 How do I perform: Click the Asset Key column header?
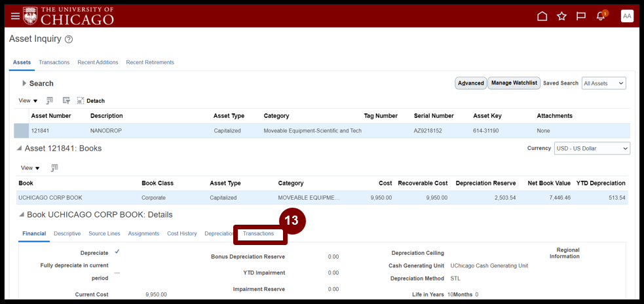[x=487, y=116]
